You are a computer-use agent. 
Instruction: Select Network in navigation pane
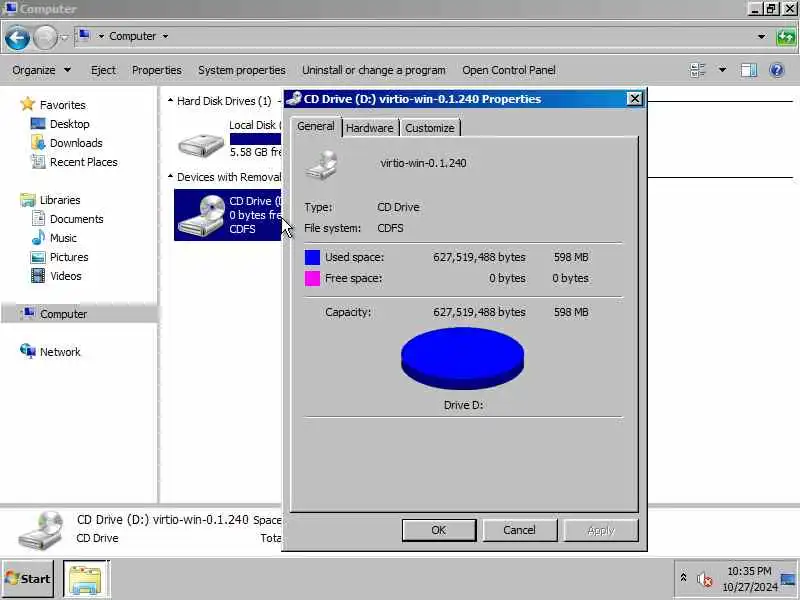tap(60, 352)
